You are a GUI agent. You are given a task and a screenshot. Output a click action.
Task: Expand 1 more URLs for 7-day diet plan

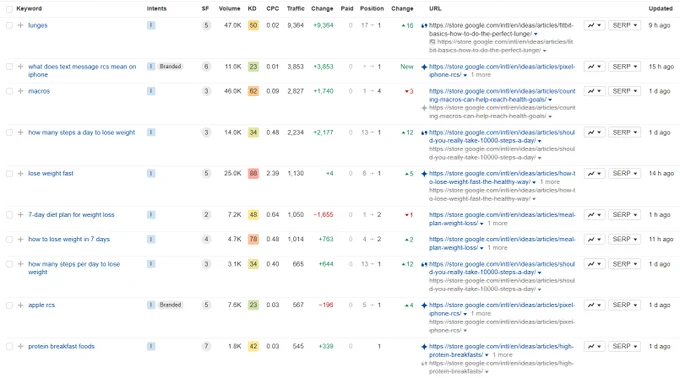497,223
